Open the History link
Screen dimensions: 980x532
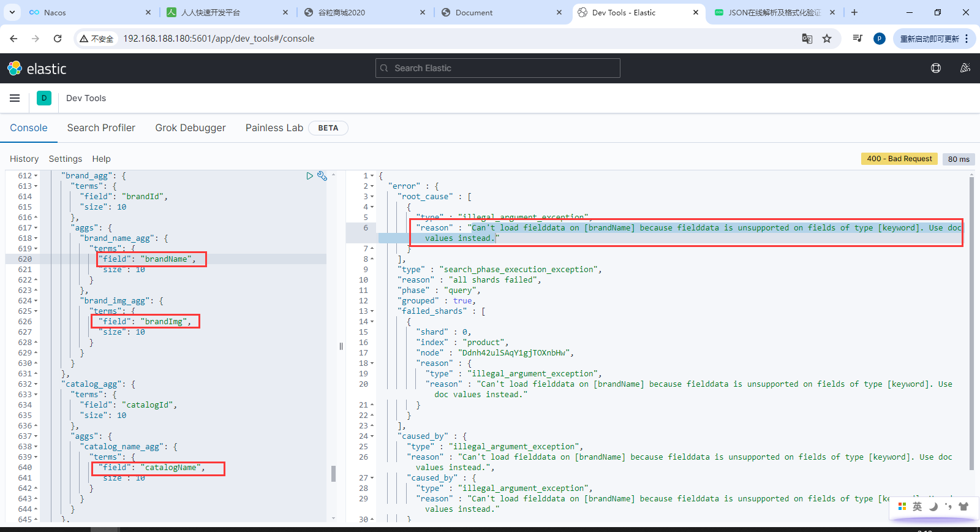24,159
